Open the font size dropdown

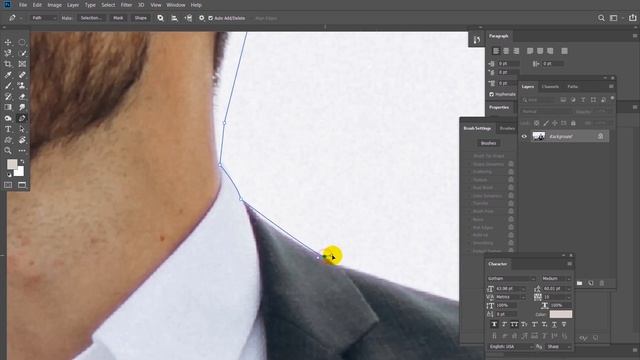(510, 289)
